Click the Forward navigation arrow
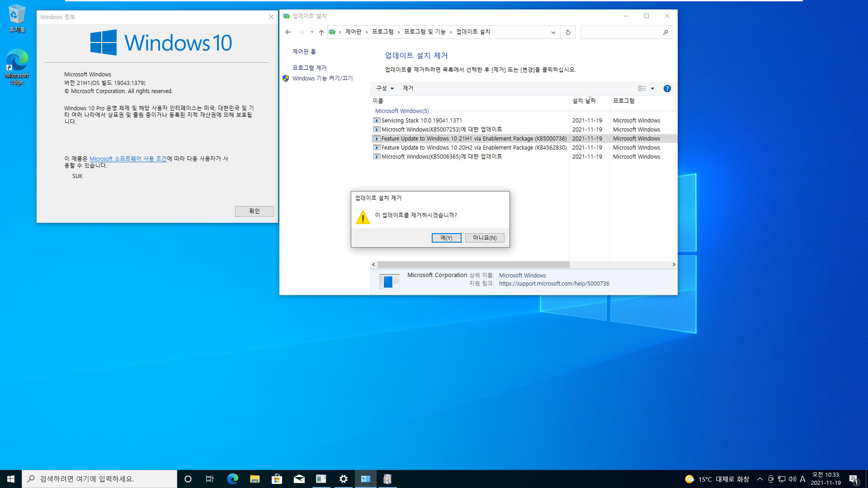The image size is (868, 488). (302, 32)
